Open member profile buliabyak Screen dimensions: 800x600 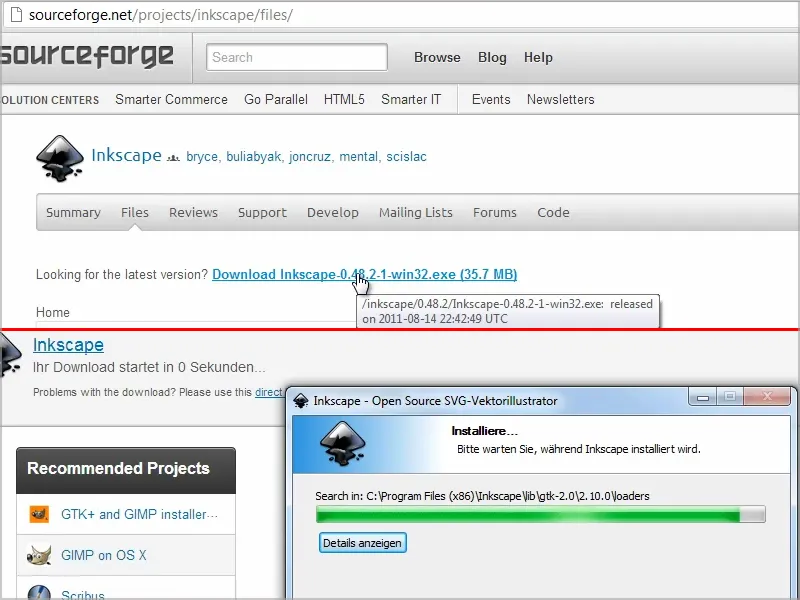coord(254,157)
